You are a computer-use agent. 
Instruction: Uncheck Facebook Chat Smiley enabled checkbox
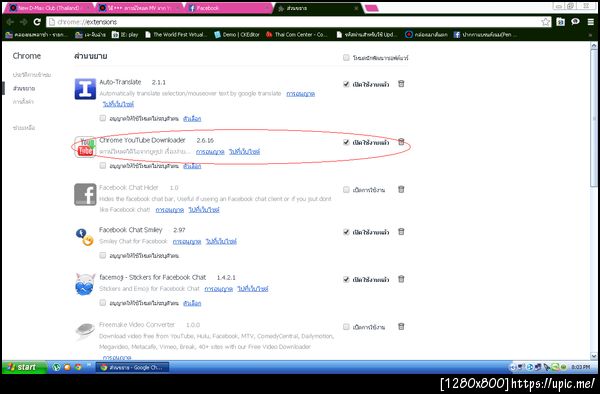tap(346, 232)
